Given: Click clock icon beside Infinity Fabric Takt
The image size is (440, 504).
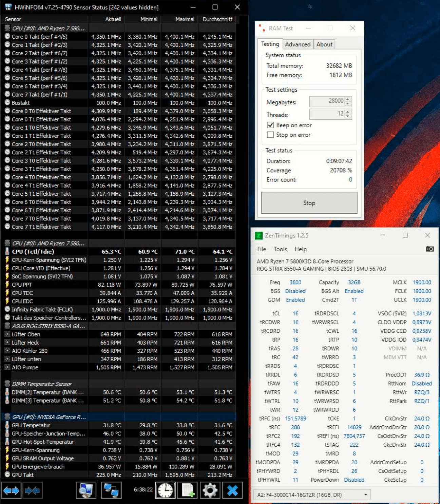Looking at the screenshot, I should point(7,309).
